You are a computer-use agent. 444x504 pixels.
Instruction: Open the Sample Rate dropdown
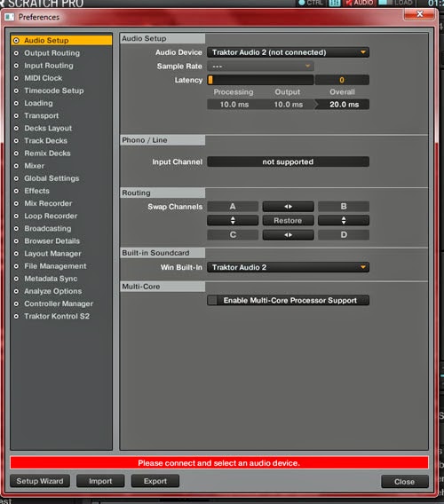point(260,67)
